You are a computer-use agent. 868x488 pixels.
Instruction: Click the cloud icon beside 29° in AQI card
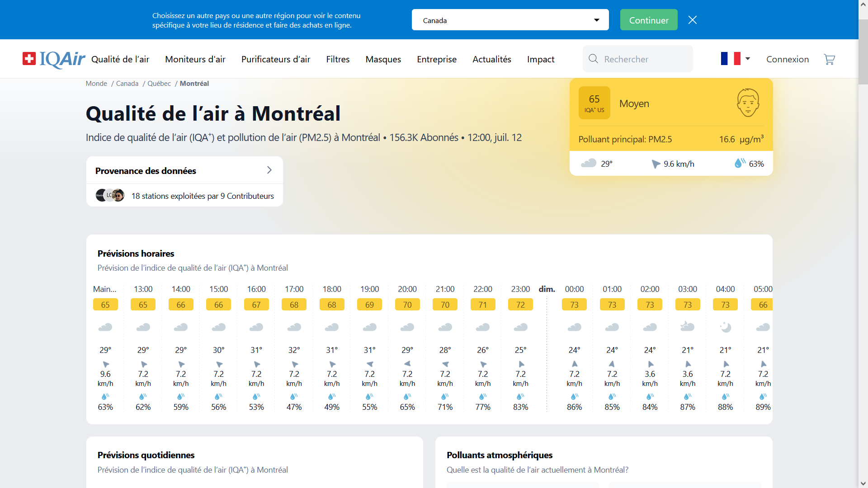click(589, 163)
